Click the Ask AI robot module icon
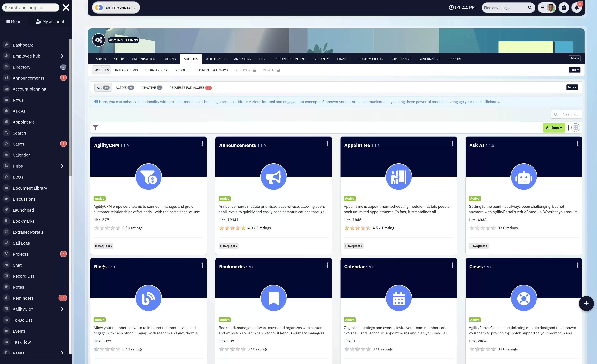The image size is (597, 364). (524, 177)
